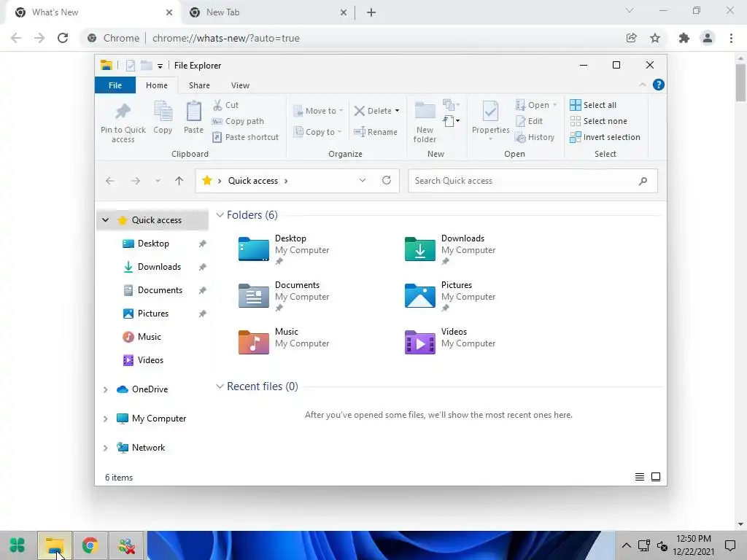The image size is (747, 560).
Task: Open the Videos folder tile in Folders
Action: click(x=450, y=341)
